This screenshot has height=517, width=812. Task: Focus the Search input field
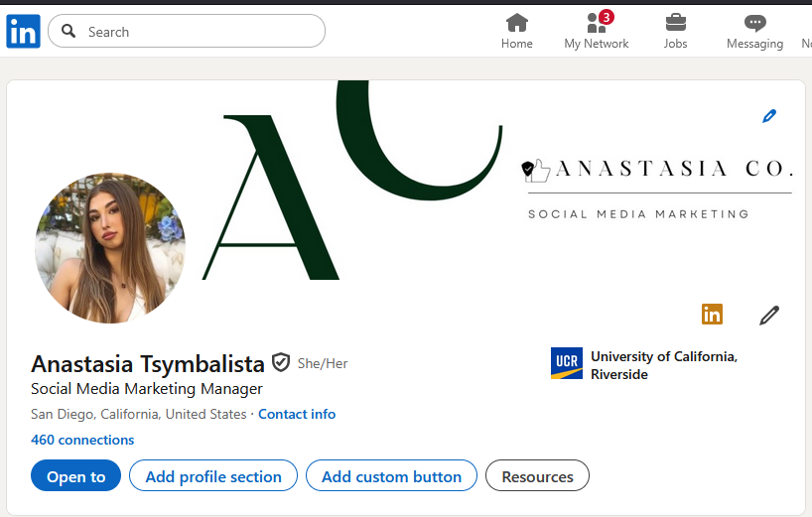coord(187,31)
